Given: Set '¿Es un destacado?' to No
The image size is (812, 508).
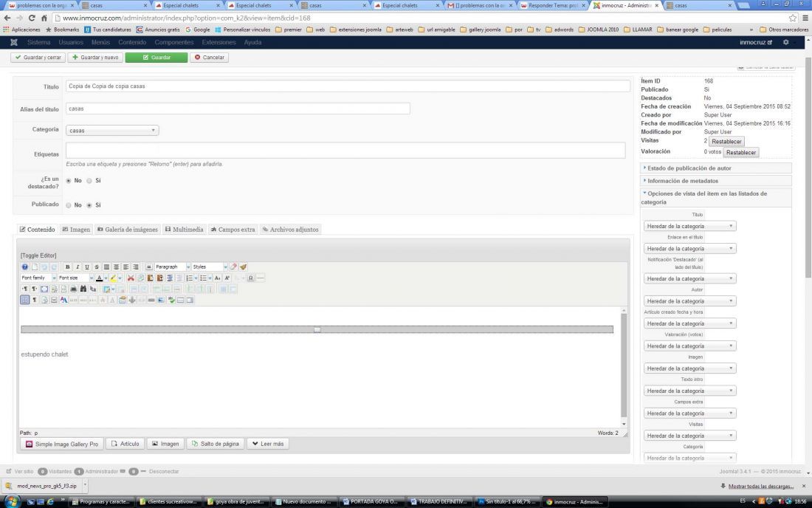Looking at the screenshot, I should pyautogui.click(x=69, y=181).
